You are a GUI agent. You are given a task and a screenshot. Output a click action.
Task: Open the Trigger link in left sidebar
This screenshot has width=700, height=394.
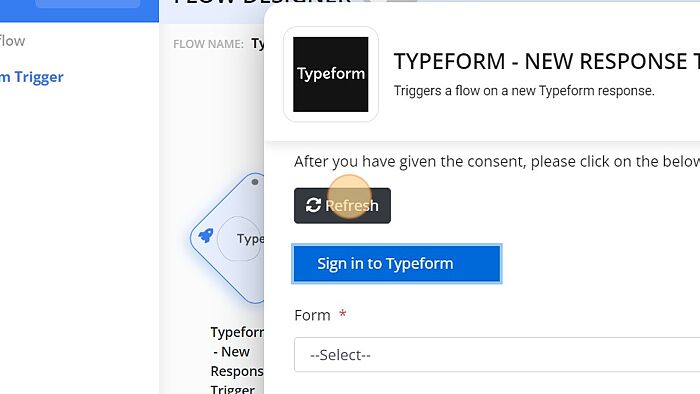[32, 77]
